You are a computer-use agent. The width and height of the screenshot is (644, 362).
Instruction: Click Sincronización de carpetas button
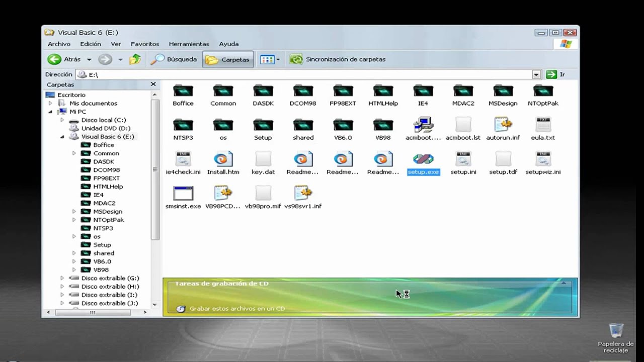[338, 59]
